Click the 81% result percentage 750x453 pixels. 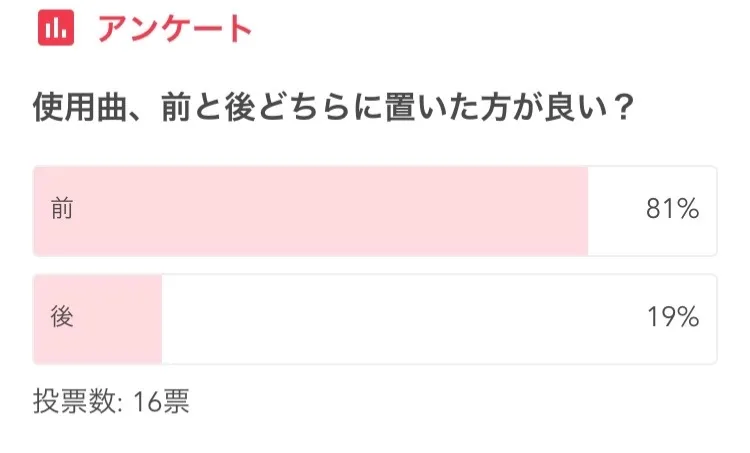[671, 211]
